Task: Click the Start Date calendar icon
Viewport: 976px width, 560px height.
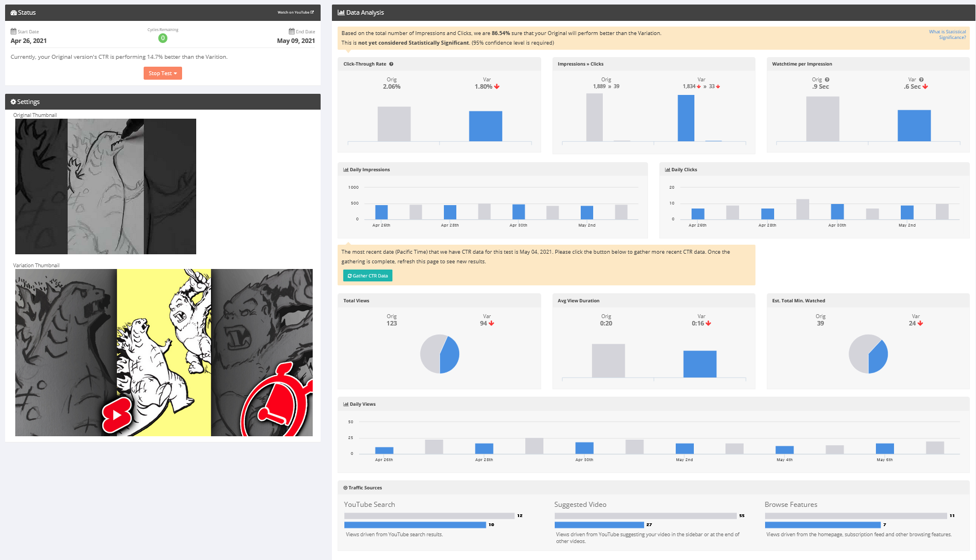Action: 14,32
